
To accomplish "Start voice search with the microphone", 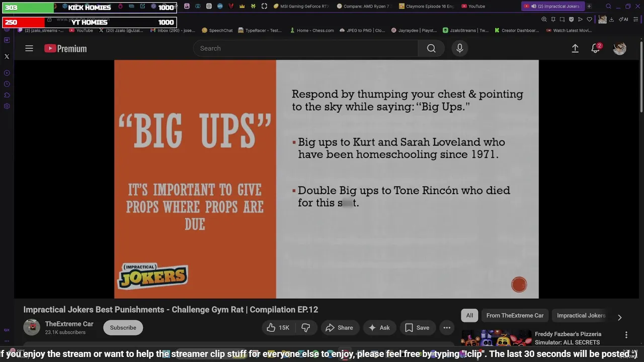I will click(x=459, y=48).
